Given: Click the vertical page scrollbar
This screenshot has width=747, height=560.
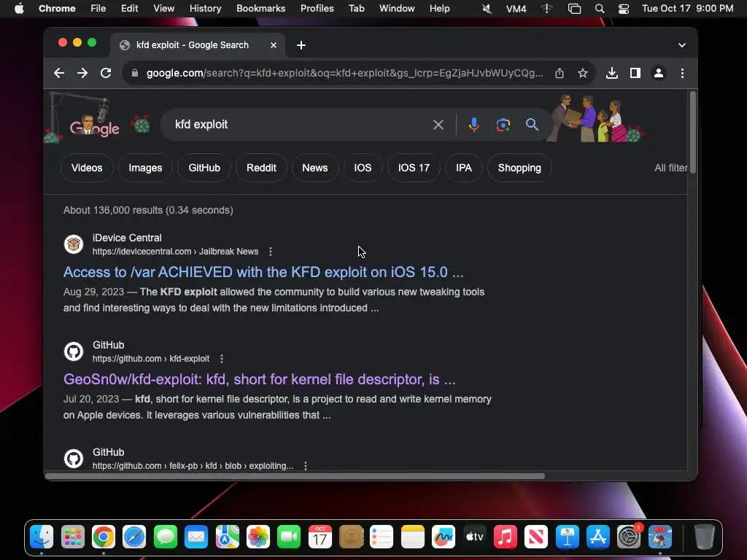Looking at the screenshot, I should (x=693, y=133).
